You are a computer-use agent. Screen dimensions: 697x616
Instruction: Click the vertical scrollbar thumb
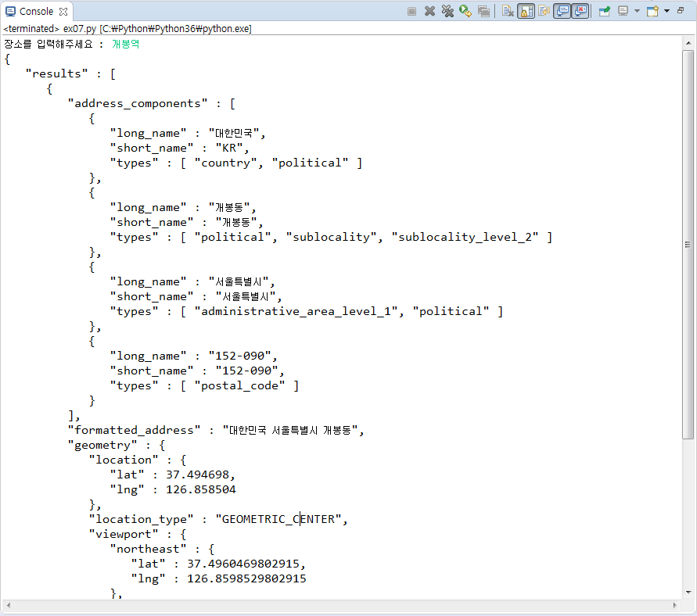click(x=688, y=244)
